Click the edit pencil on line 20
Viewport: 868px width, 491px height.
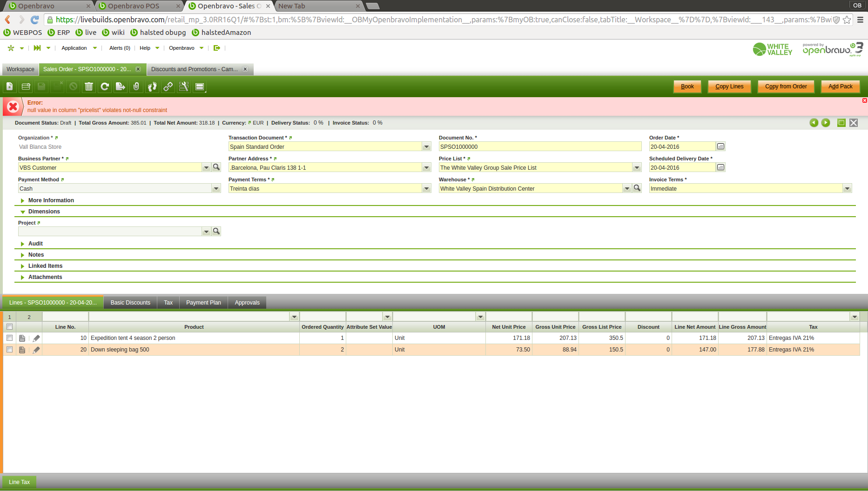coord(36,350)
